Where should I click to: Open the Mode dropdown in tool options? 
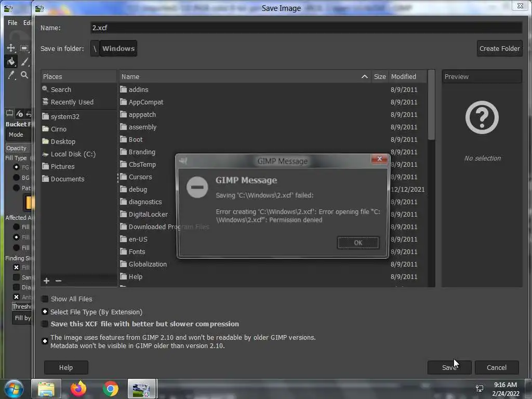coord(19,135)
